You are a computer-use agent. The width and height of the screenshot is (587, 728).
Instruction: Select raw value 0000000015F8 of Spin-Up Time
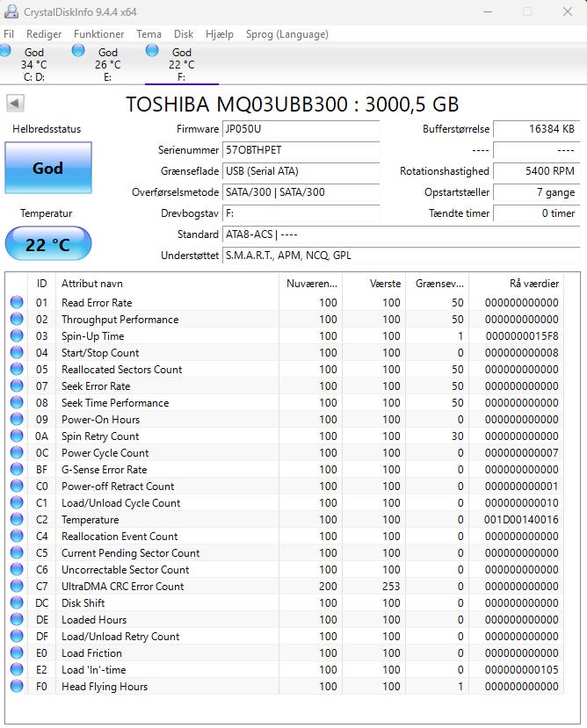(522, 335)
